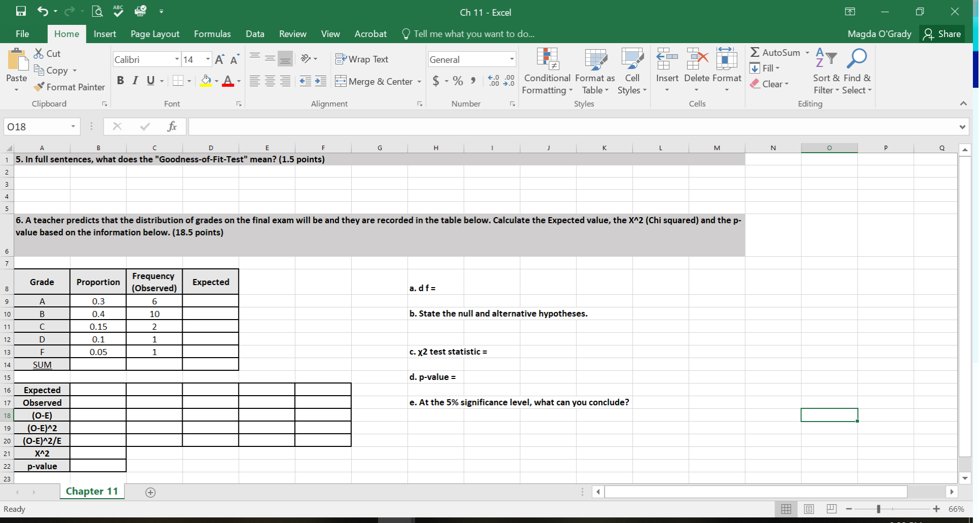Apply the yellow fill color
Image resolution: width=980 pixels, height=523 pixels.
[x=206, y=81]
